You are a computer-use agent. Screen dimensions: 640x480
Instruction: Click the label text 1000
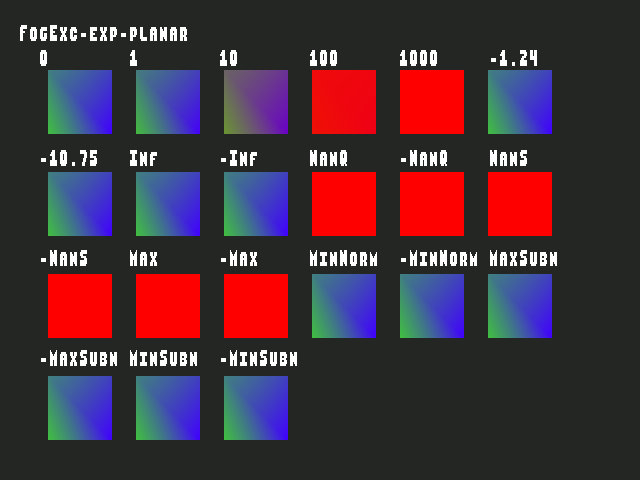(419, 58)
